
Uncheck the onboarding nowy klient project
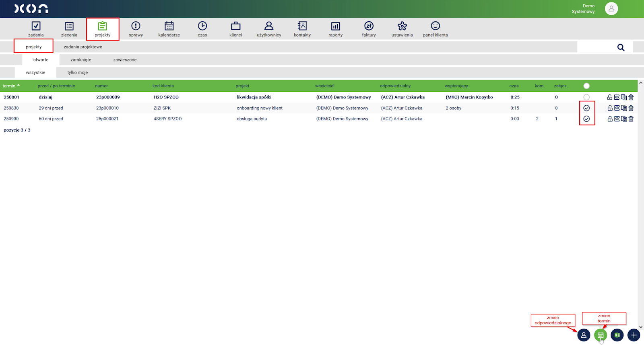pos(586,108)
